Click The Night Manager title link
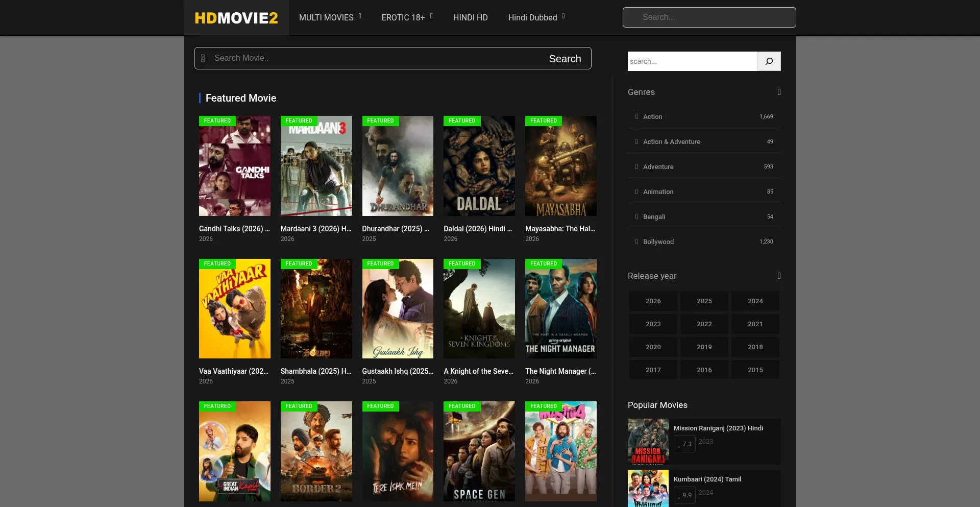This screenshot has height=507, width=980. 560,371
